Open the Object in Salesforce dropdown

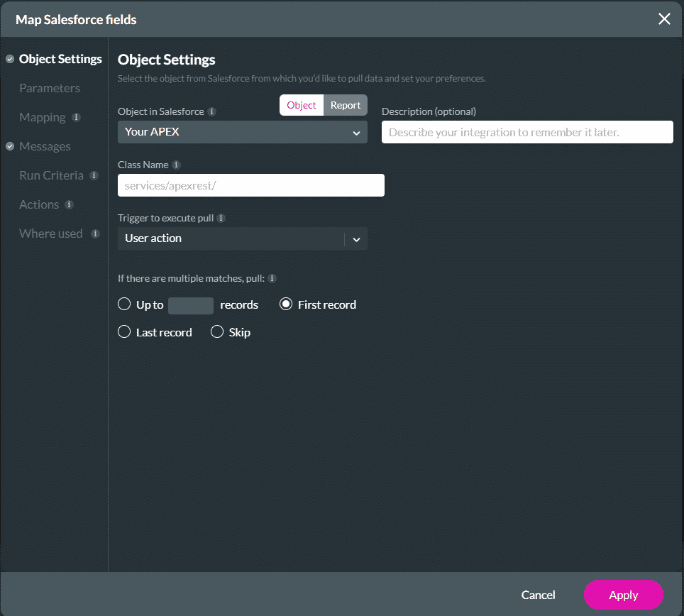coord(242,132)
